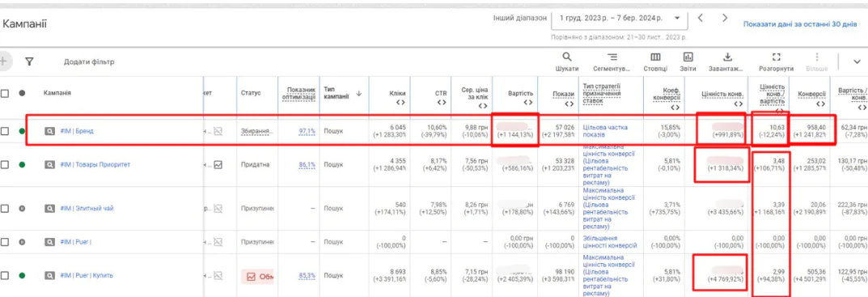Tick the select-all checkbox in table header
868x297 pixels.
[4, 94]
